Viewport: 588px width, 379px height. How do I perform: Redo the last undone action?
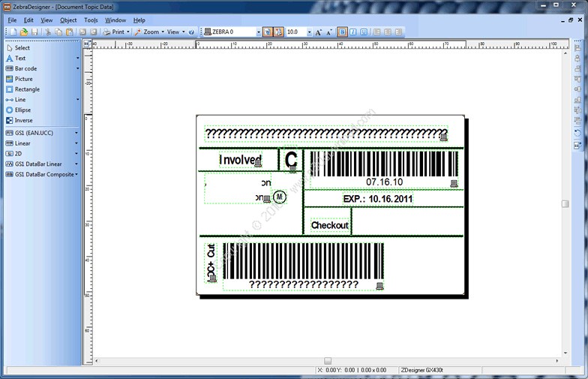(94, 32)
